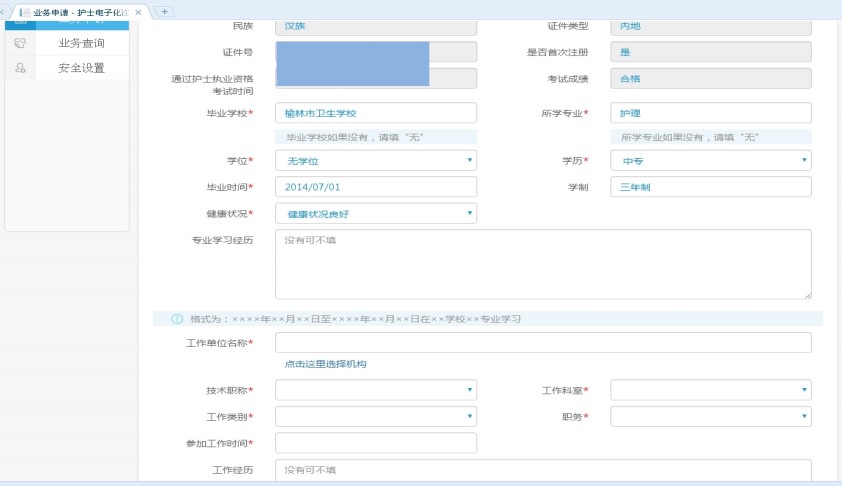Click the 参加工作时间 input field
Screen dimensions: 842x486
pos(375,443)
